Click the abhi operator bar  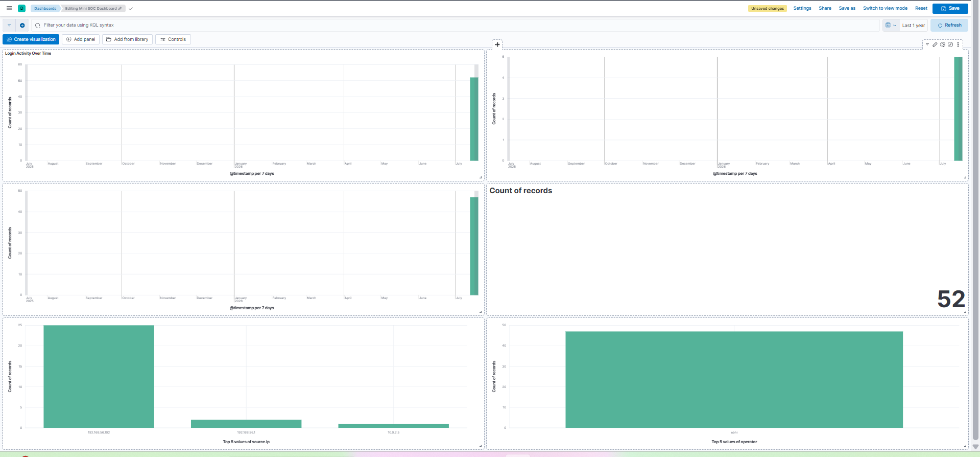click(734, 379)
